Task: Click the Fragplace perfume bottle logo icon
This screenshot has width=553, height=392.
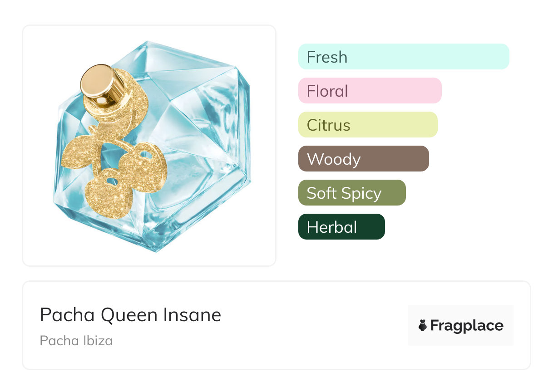Action: [x=423, y=325]
